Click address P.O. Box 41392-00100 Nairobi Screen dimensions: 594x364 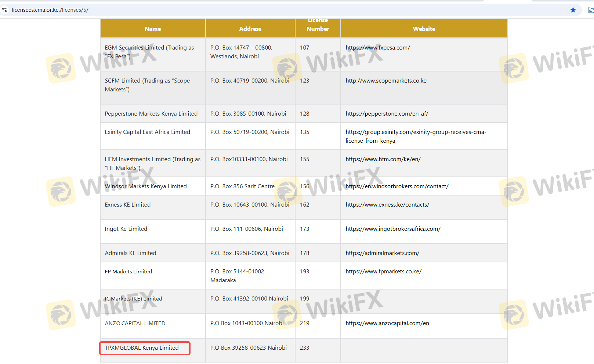pos(249,299)
